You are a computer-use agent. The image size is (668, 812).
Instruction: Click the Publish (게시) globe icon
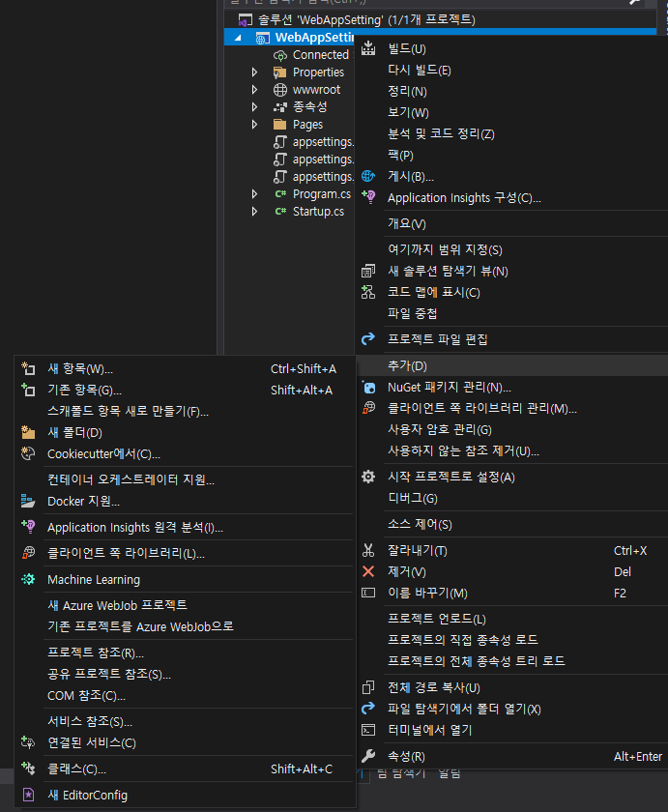click(x=368, y=176)
